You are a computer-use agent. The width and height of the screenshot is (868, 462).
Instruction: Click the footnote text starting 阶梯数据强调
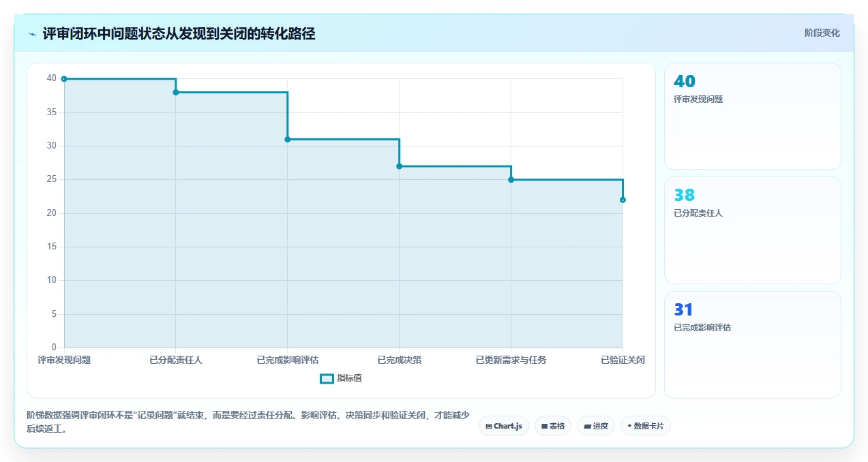(248, 422)
